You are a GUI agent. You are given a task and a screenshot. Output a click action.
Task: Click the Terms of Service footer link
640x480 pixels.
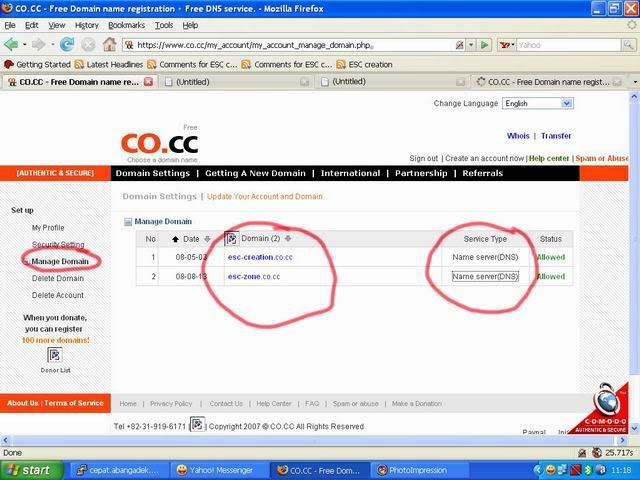pos(74,403)
